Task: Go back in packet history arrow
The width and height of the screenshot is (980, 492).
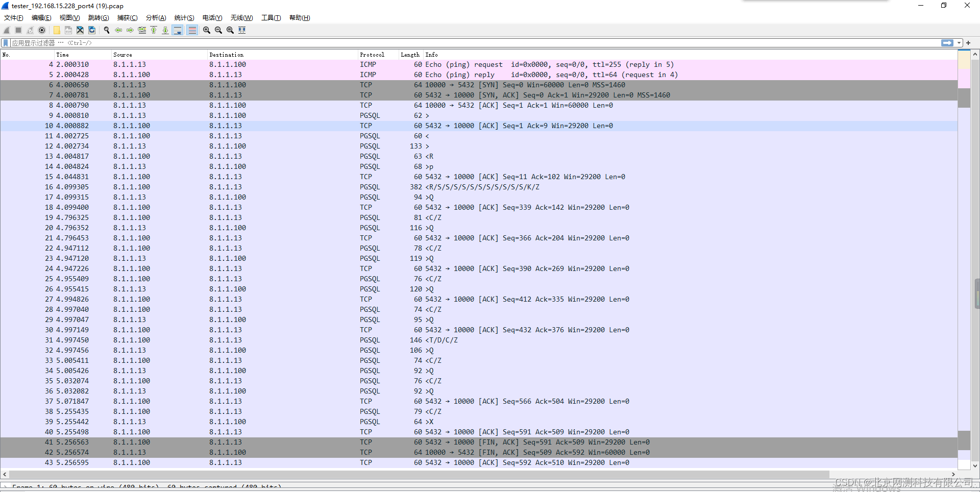Action: click(x=118, y=30)
